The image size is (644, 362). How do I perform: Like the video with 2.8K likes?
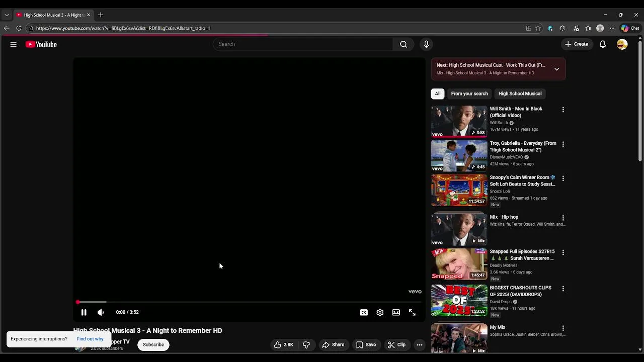(283, 345)
